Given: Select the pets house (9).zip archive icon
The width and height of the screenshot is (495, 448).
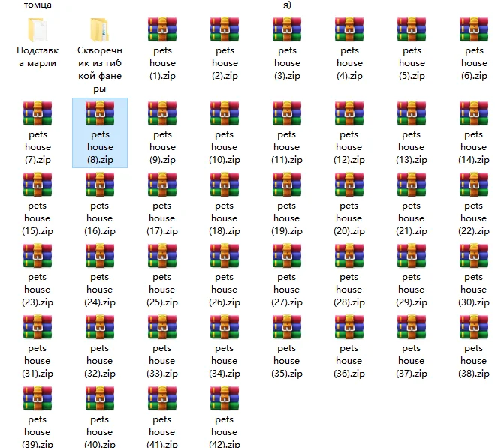Looking at the screenshot, I should [162, 113].
